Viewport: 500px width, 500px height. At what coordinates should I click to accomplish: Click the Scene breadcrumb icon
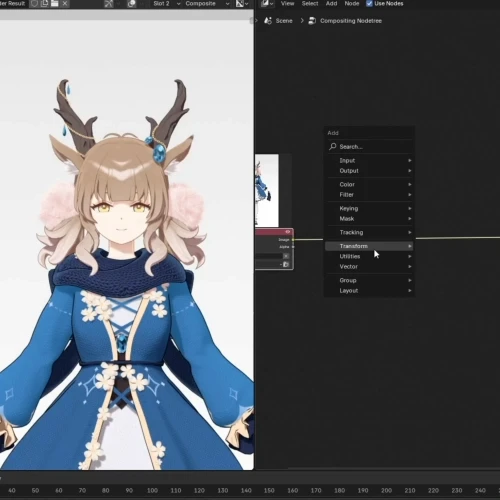click(268, 21)
